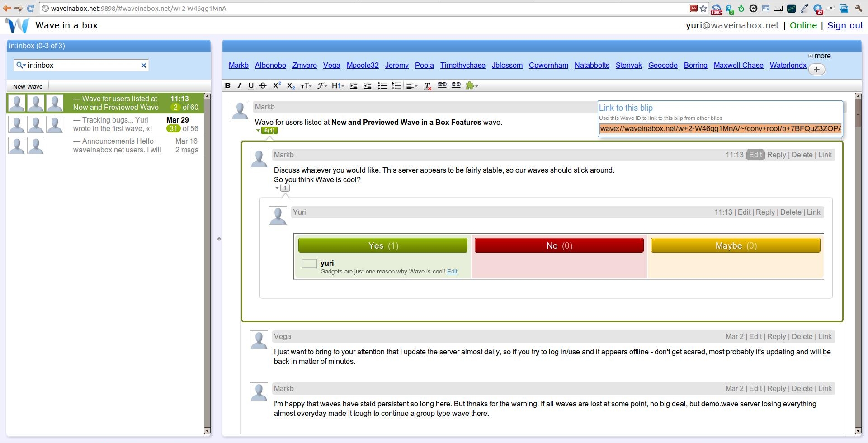This screenshot has height=443, width=868.
Task: Open participant Timothychase's profile link
Action: (462, 65)
